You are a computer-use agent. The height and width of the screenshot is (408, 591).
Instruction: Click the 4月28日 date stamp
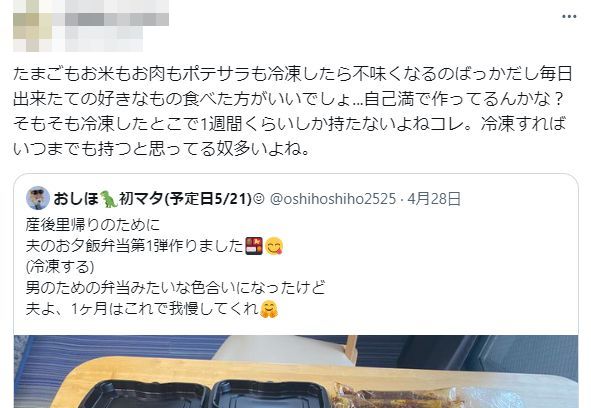click(434, 199)
